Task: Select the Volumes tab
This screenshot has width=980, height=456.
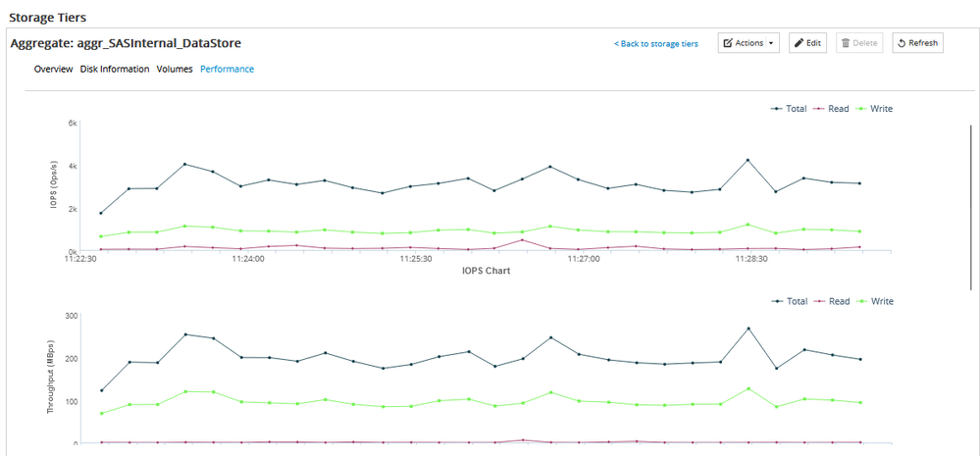Action: pos(175,70)
